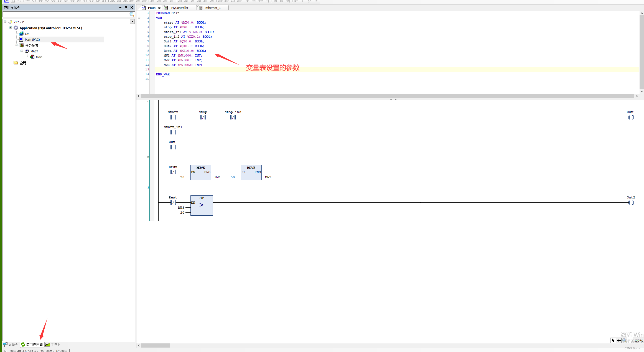644x352 pixels.
Task: Click the messages icon in status bar
Action: coord(6,350)
